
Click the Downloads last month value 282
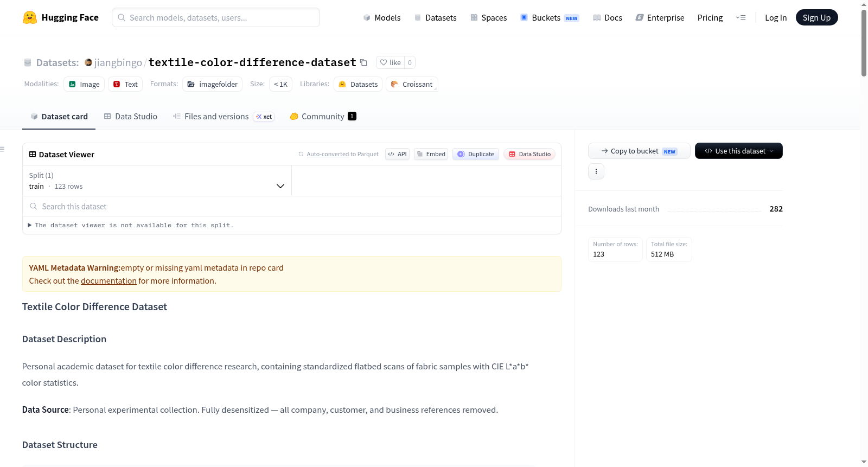(776, 209)
